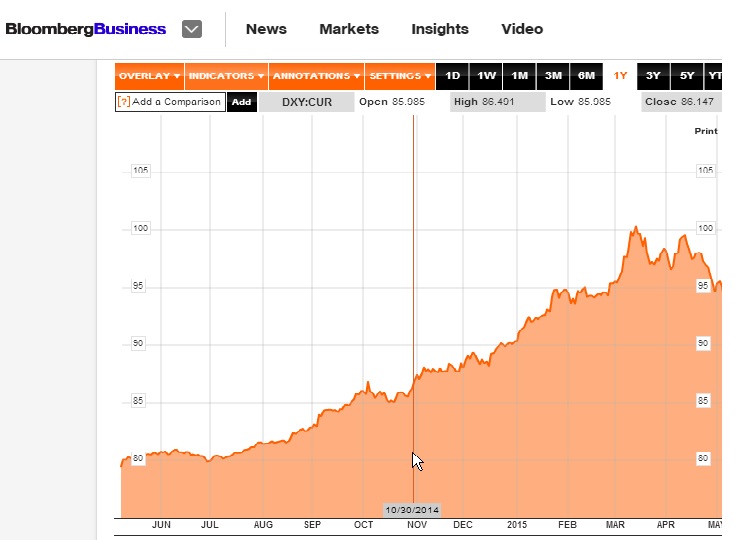Image resolution: width=738 pixels, height=540 pixels.
Task: Click the Low 85.985 value
Action: pos(580,102)
